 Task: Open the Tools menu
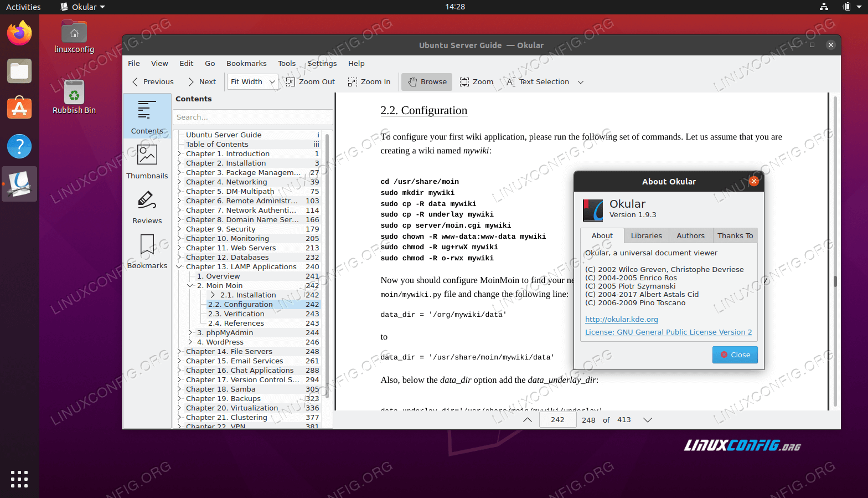[x=287, y=64]
